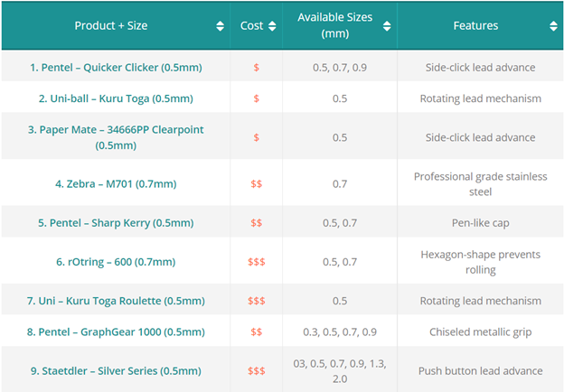
Task: Click 'Hexagon-shape prevents rolling' feature
Action: (480, 262)
